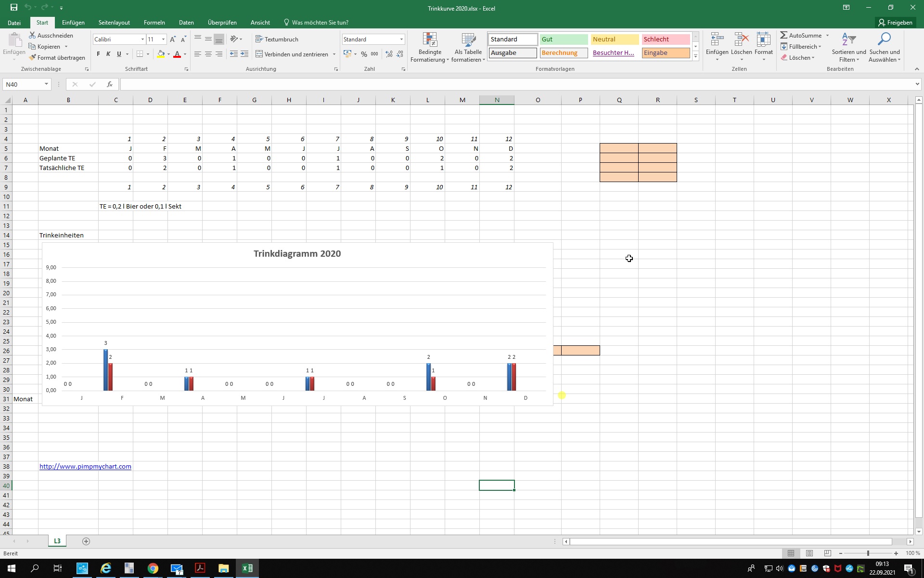Open the Name Box dropdown arrow
The image size is (924, 578).
pos(46,84)
